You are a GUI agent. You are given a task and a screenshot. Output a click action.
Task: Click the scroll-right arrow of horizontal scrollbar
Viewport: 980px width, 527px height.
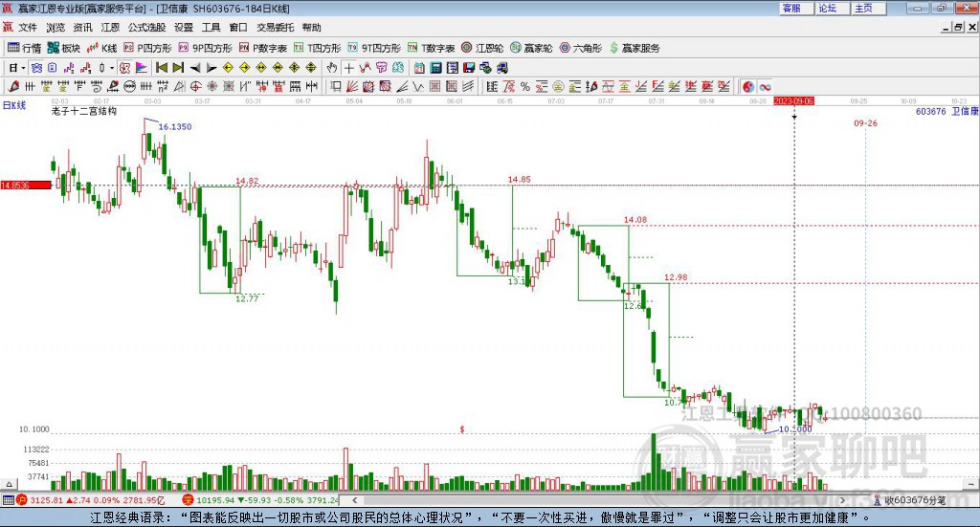click(x=842, y=500)
